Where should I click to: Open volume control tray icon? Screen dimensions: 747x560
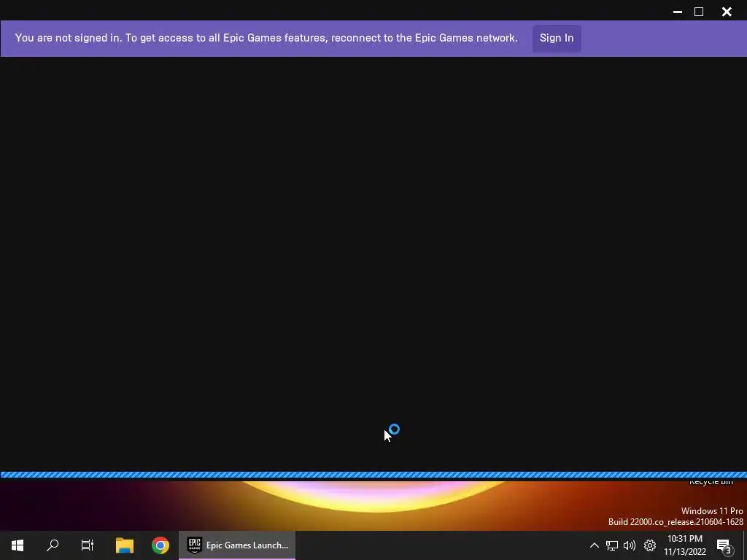(630, 545)
